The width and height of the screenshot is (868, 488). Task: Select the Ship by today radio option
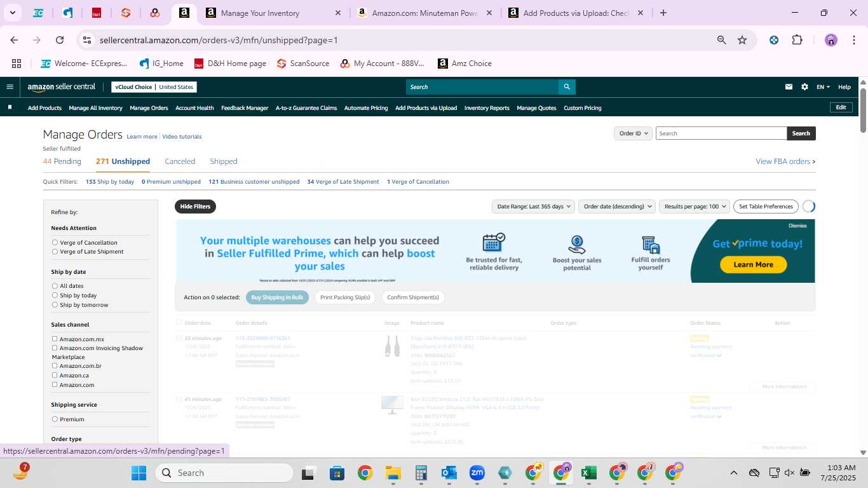pos(55,295)
